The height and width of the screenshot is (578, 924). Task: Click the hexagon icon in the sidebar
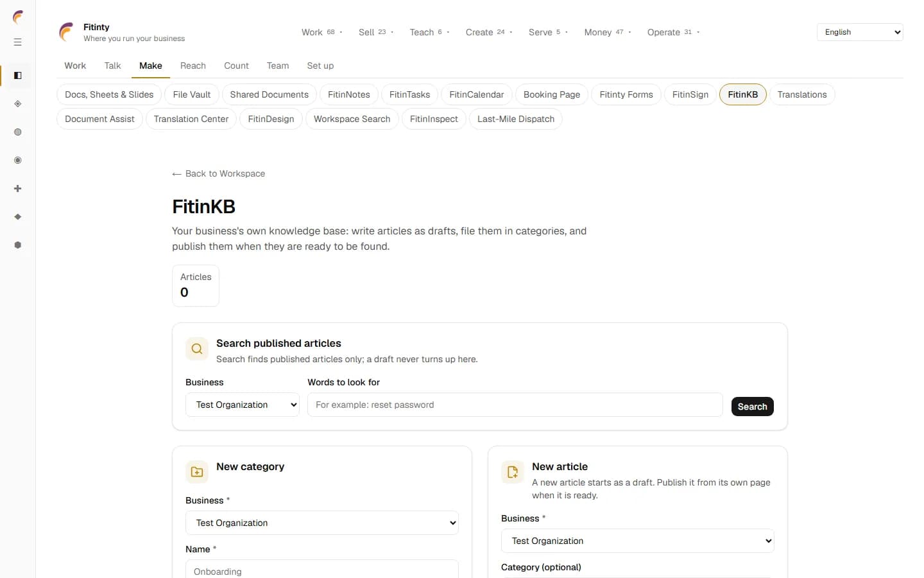point(18,245)
